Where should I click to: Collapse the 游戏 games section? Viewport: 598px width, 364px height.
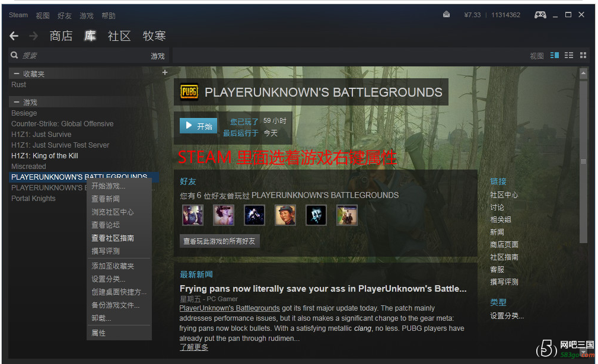click(17, 102)
